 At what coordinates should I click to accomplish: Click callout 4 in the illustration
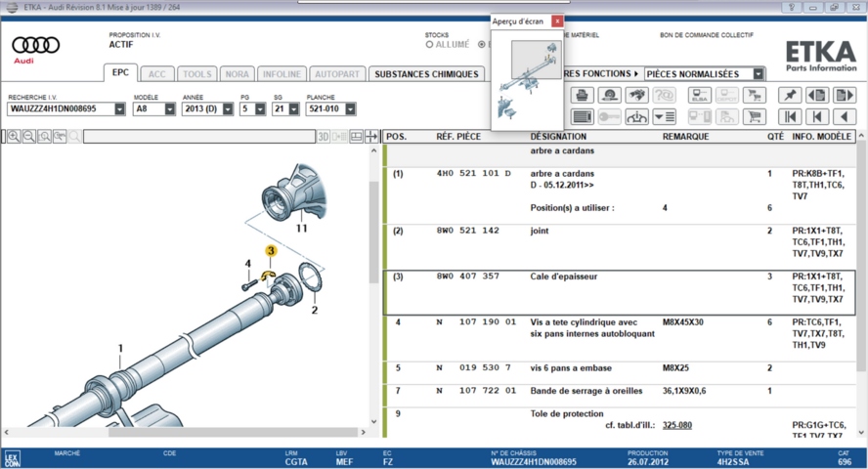248,264
